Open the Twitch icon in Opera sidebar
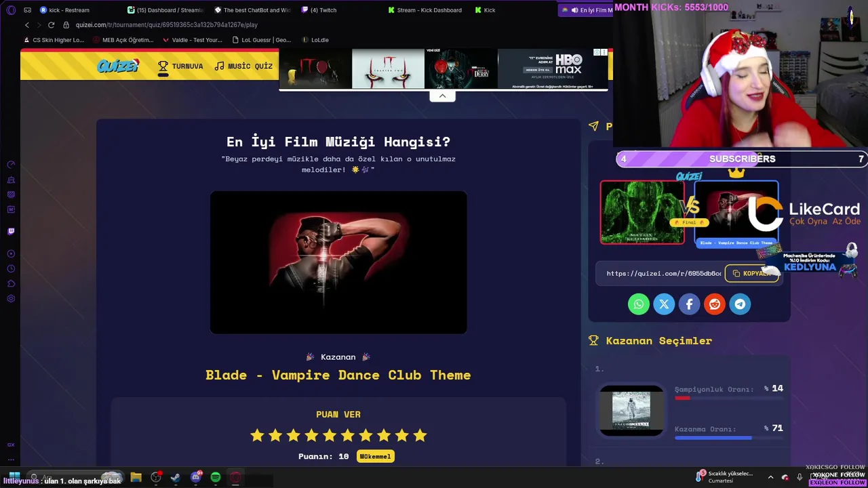 pyautogui.click(x=11, y=231)
